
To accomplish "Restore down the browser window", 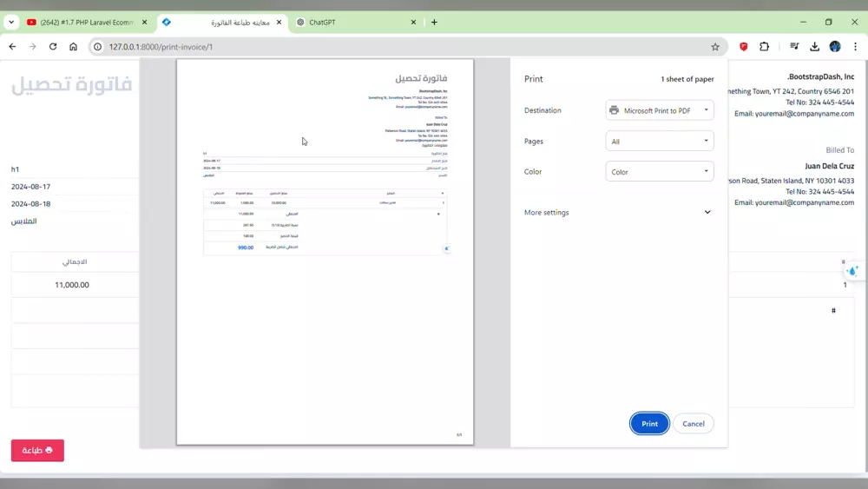I will coord(829,23).
